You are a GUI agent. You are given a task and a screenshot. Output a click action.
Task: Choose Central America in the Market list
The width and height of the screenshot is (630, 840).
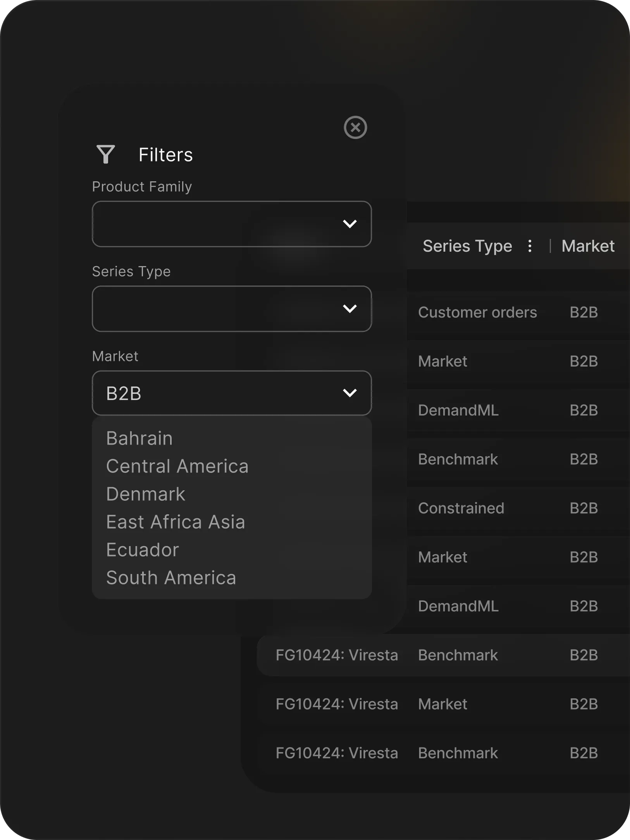pyautogui.click(x=177, y=466)
